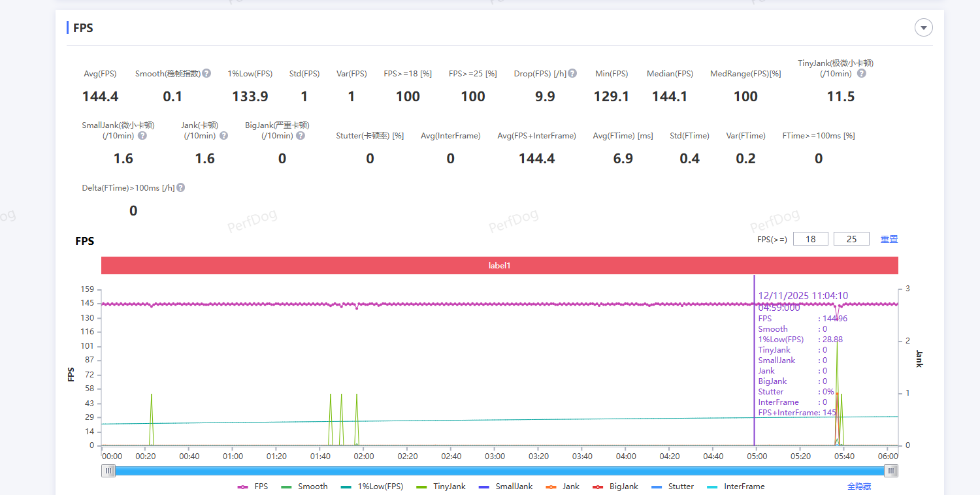980x495 pixels.
Task: Open the help icon next to Drop(FPS) [/h]
Action: [572, 73]
